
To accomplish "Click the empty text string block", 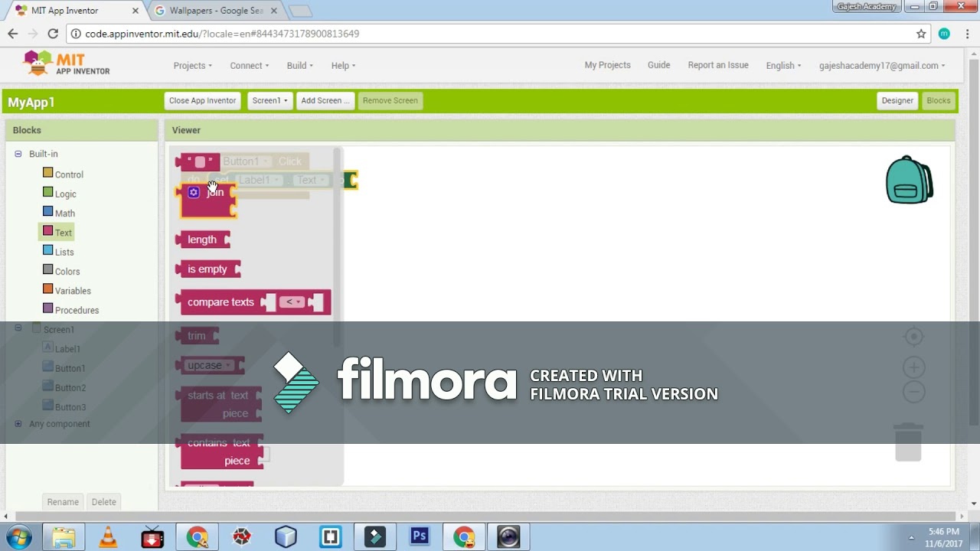I will [x=198, y=161].
